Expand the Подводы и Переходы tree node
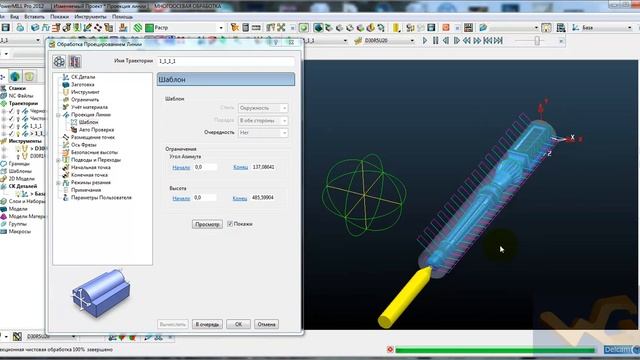This screenshot has height=360, width=640. point(58,160)
